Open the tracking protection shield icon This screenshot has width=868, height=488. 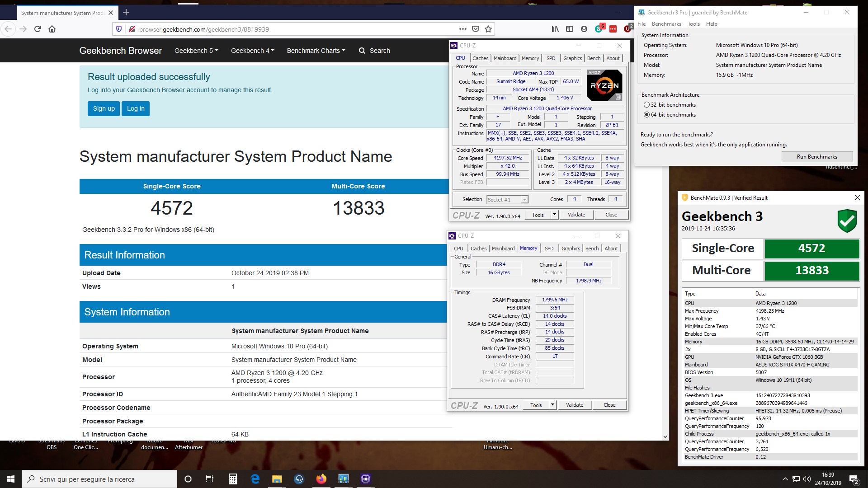(x=119, y=29)
